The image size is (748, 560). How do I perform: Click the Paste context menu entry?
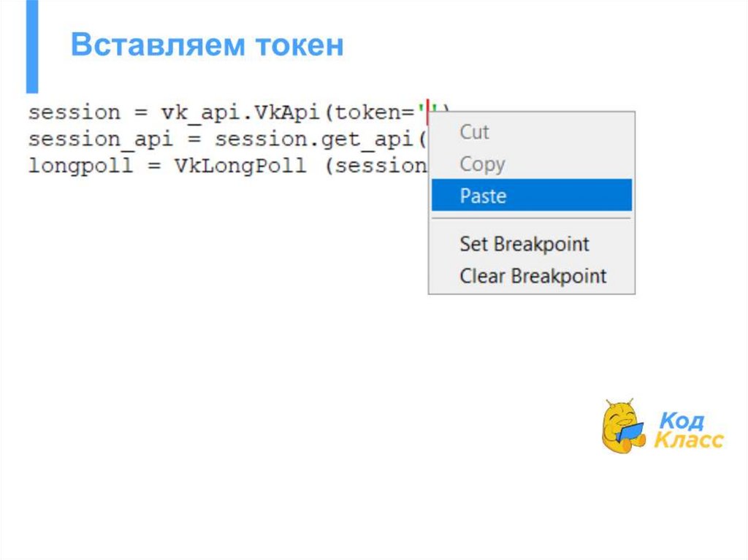pyautogui.click(x=483, y=196)
